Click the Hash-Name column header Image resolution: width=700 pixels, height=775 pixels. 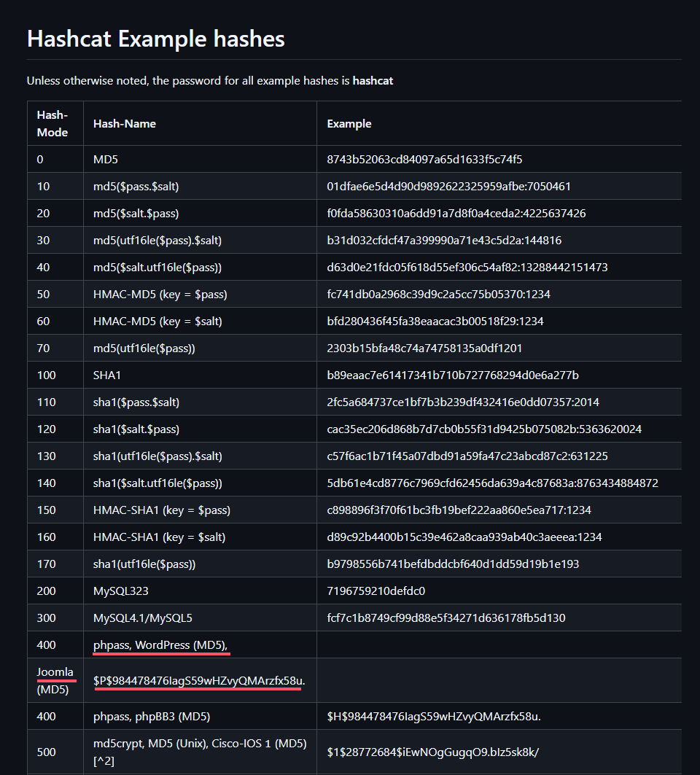point(125,124)
